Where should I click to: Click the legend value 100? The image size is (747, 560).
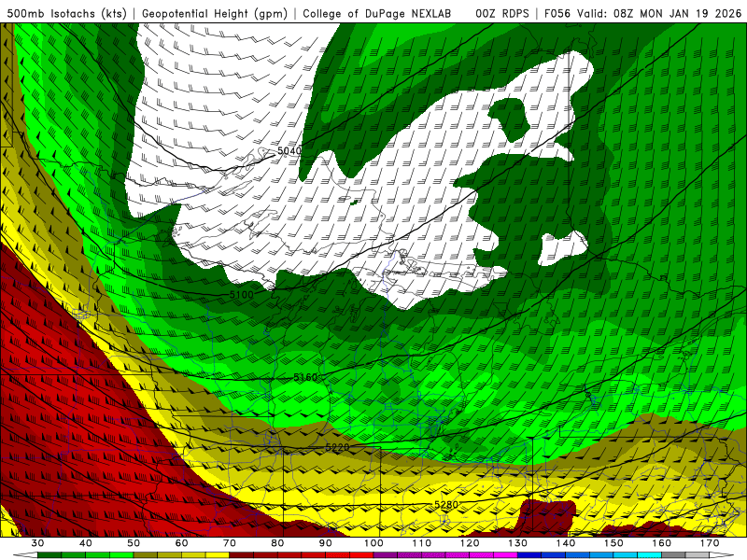coord(374,543)
